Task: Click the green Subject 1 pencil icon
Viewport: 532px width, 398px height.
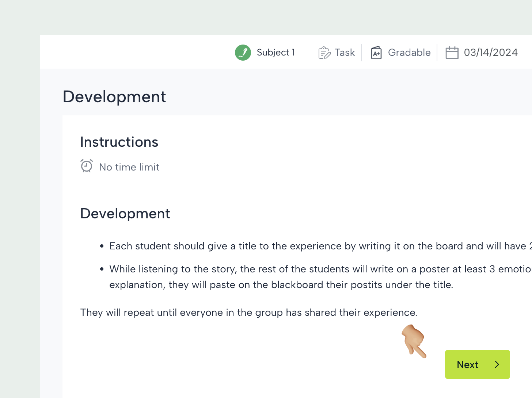Action: pyautogui.click(x=243, y=53)
